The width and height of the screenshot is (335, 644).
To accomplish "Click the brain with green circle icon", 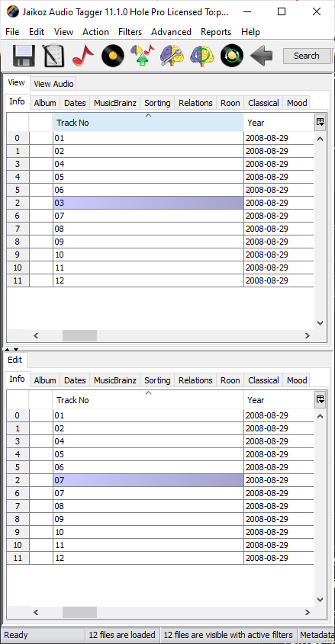I will [x=201, y=56].
